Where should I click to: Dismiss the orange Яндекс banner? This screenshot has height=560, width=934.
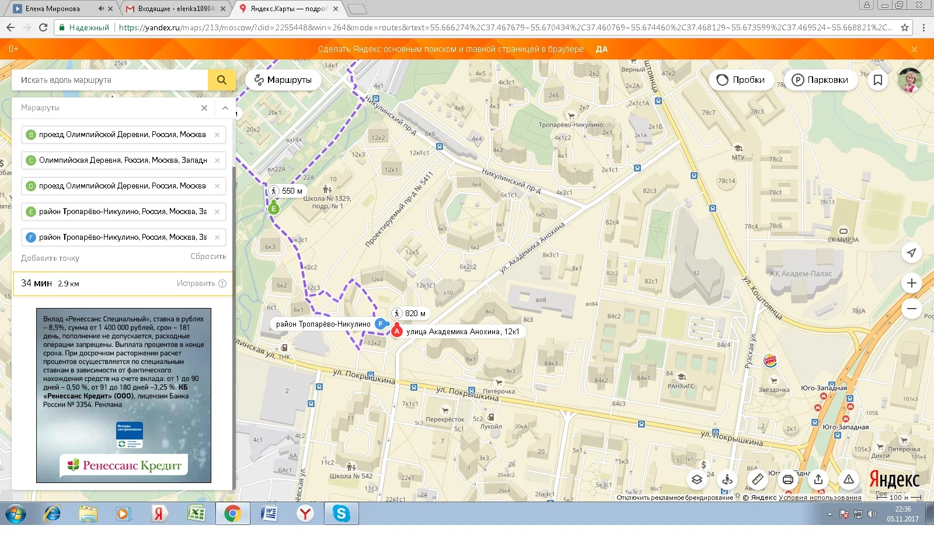click(x=915, y=50)
